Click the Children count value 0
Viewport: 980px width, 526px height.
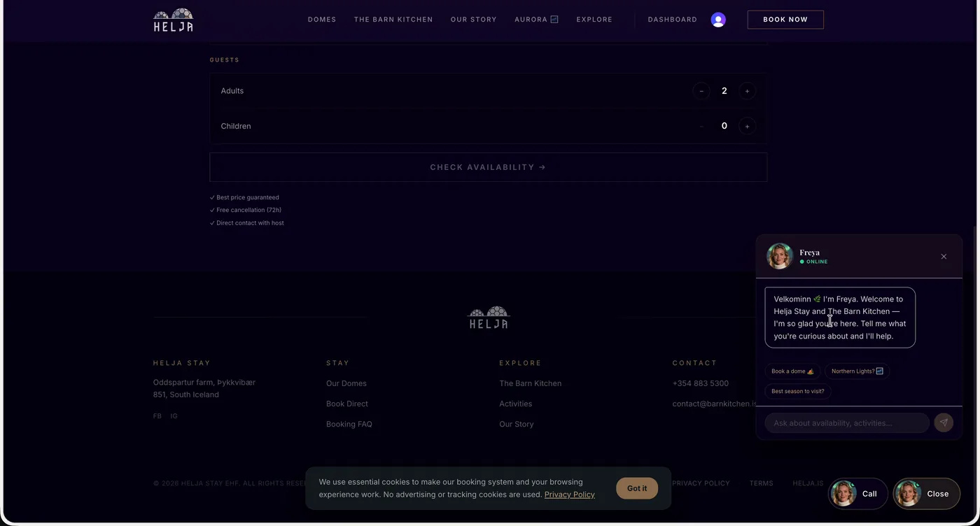pos(724,127)
